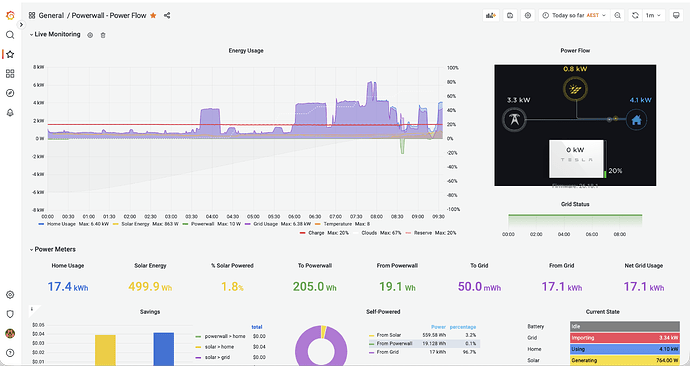
Task: Open the Savings panel title menu
Action: [x=150, y=311]
